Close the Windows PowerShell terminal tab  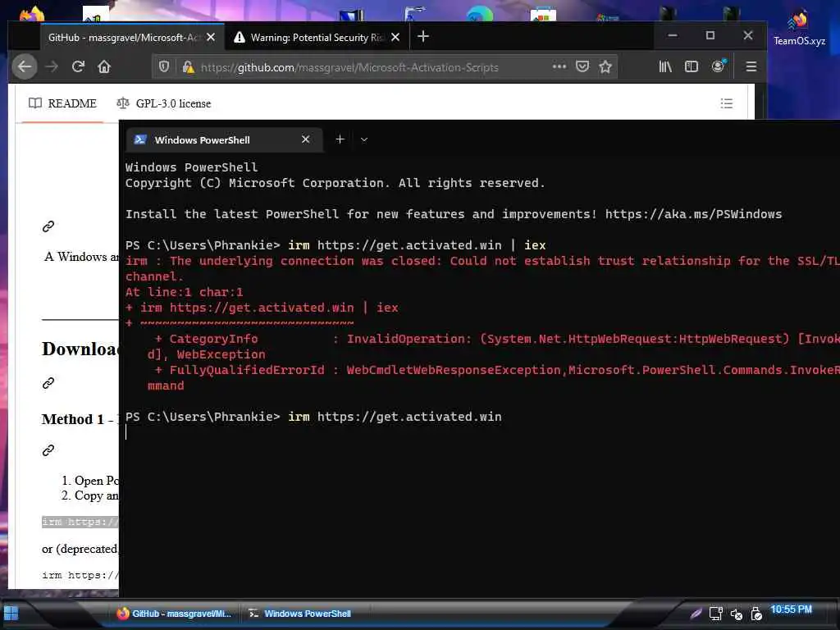tap(305, 139)
